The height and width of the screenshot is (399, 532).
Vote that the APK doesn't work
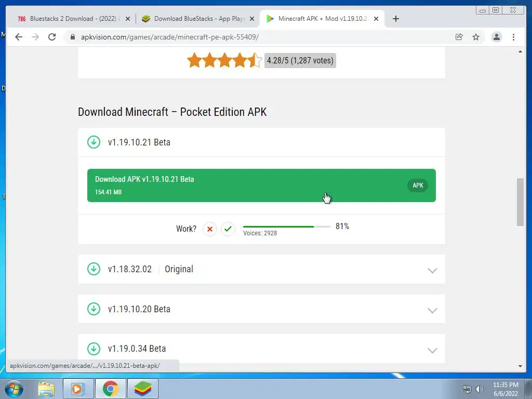click(210, 229)
